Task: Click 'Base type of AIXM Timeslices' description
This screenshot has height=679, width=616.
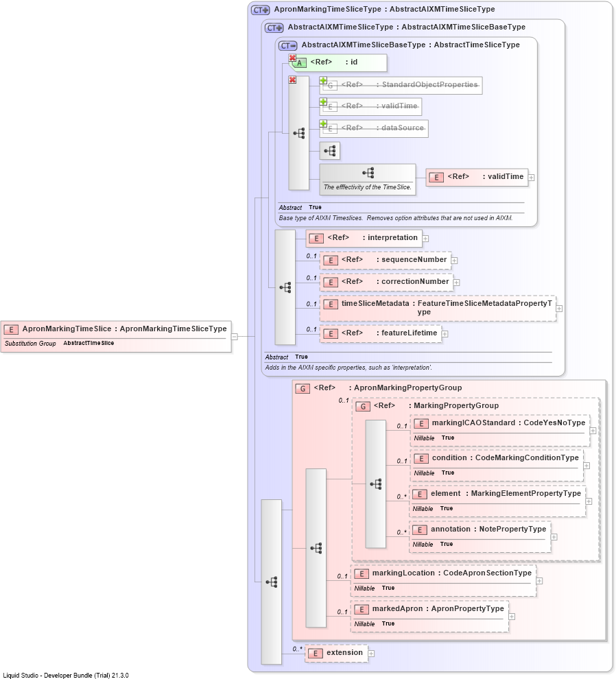Action: click(396, 218)
